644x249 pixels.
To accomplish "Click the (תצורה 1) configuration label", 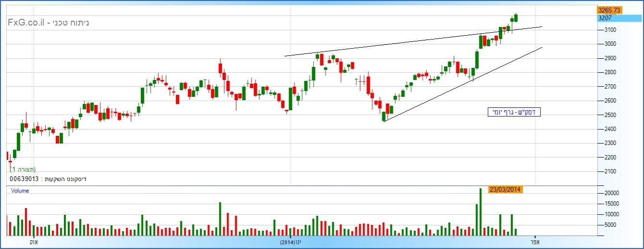I will tap(23, 169).
